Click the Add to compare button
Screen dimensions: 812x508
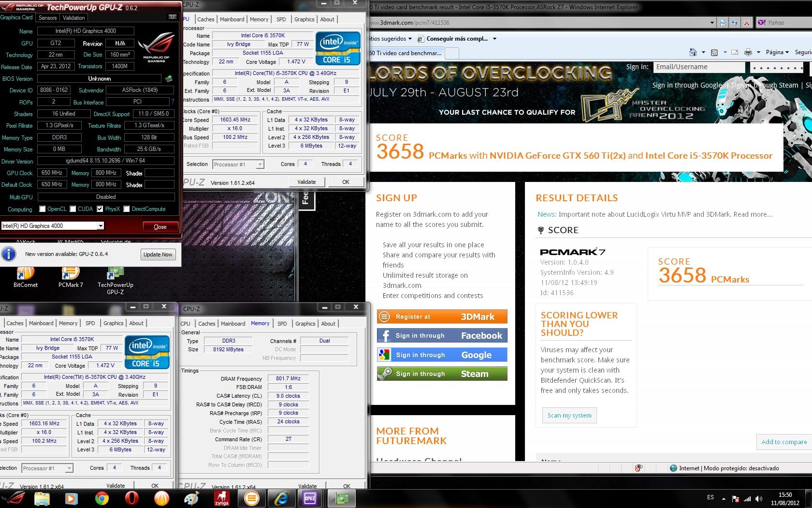coord(784,442)
